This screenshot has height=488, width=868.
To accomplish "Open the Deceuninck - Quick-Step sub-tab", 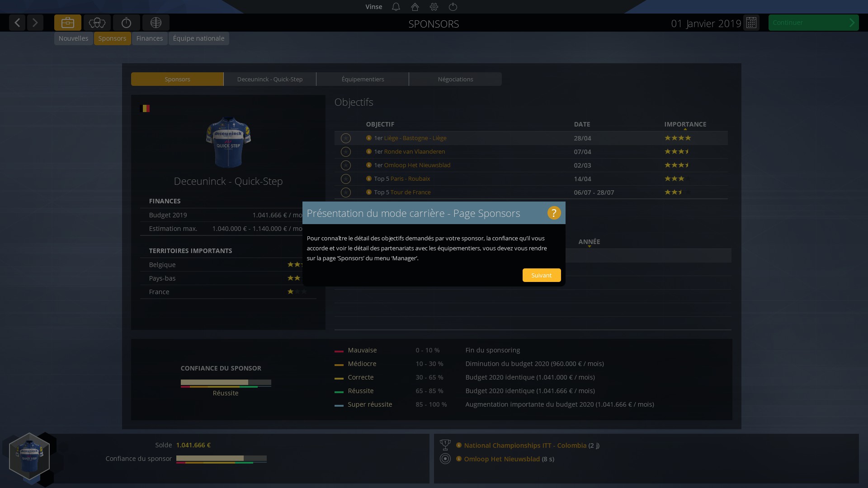I will point(270,79).
